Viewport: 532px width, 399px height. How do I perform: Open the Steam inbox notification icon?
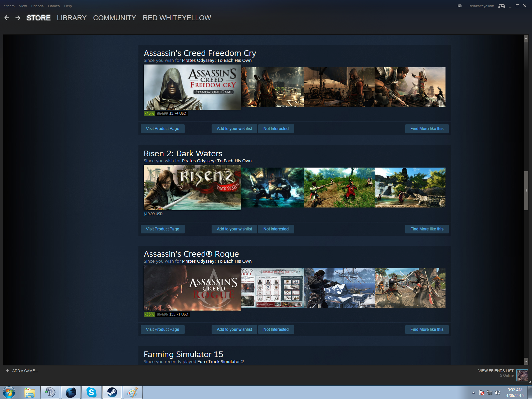coord(459,6)
